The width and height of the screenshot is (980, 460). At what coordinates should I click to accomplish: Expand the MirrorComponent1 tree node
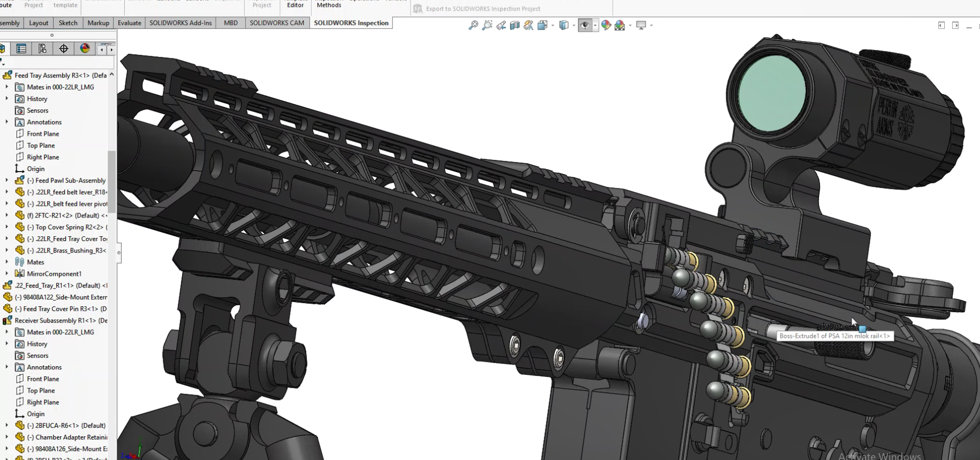7,274
